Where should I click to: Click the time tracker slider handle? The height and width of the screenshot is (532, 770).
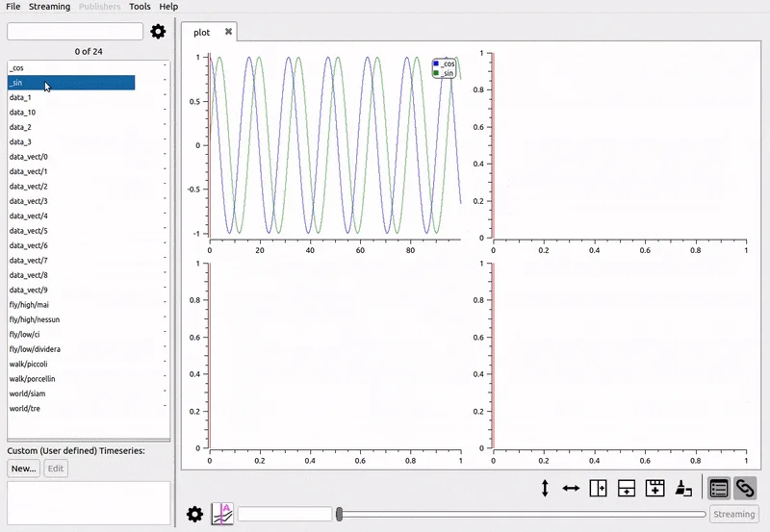(340, 515)
